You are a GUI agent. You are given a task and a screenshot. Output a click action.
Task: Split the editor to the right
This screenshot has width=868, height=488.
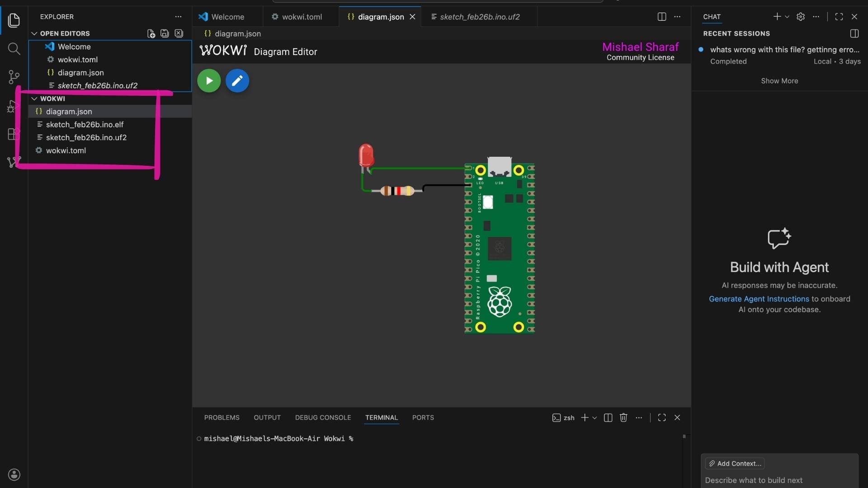pos(661,17)
